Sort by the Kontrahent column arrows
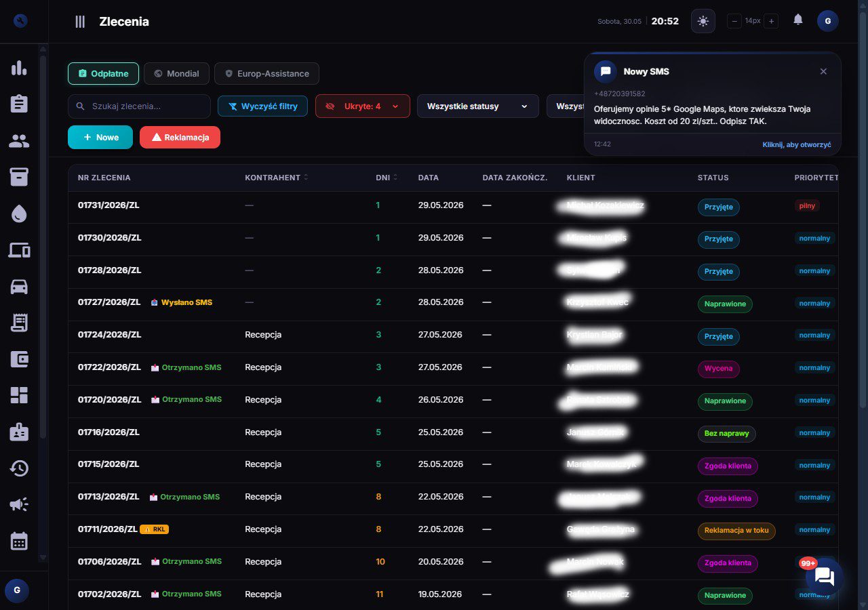 coord(306,178)
